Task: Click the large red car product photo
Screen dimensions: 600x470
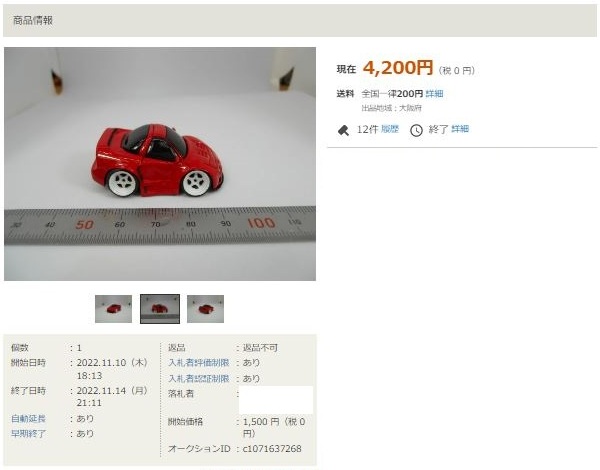Action: pyautogui.click(x=160, y=164)
